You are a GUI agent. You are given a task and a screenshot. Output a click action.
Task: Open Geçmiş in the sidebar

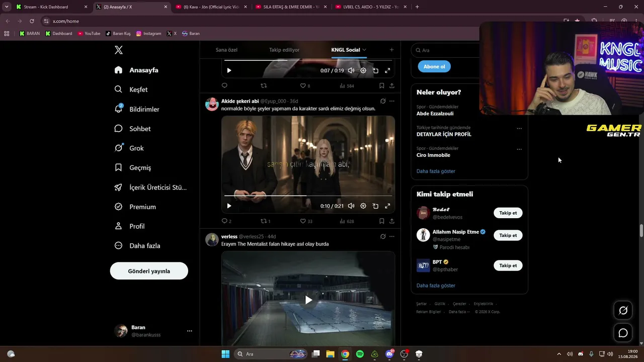[133, 167]
